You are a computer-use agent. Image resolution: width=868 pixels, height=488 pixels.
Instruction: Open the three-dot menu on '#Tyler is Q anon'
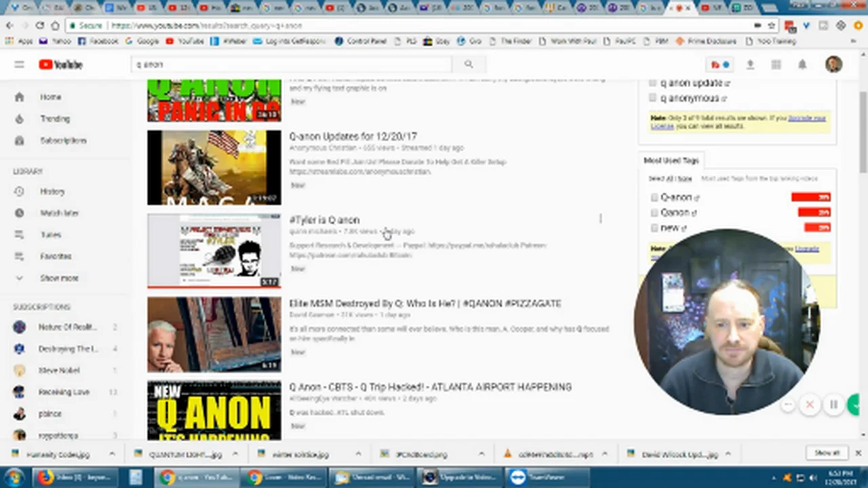tap(600, 219)
